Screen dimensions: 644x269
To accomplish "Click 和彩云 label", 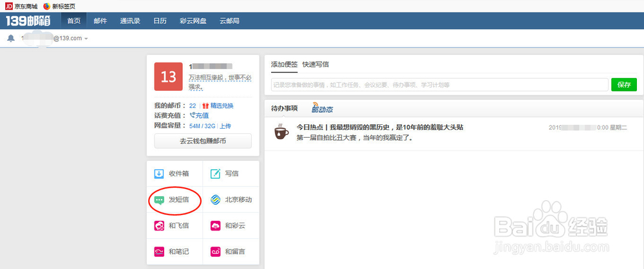I will pos(235,226).
